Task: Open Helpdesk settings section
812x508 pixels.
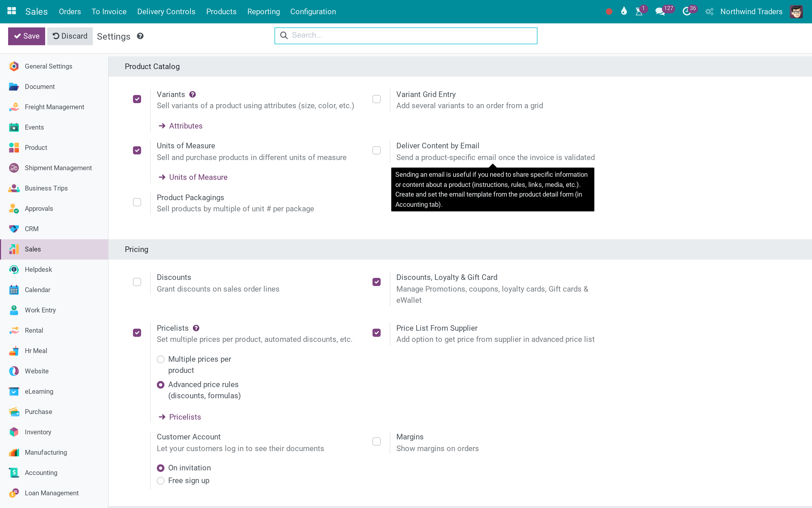Action: click(54, 269)
